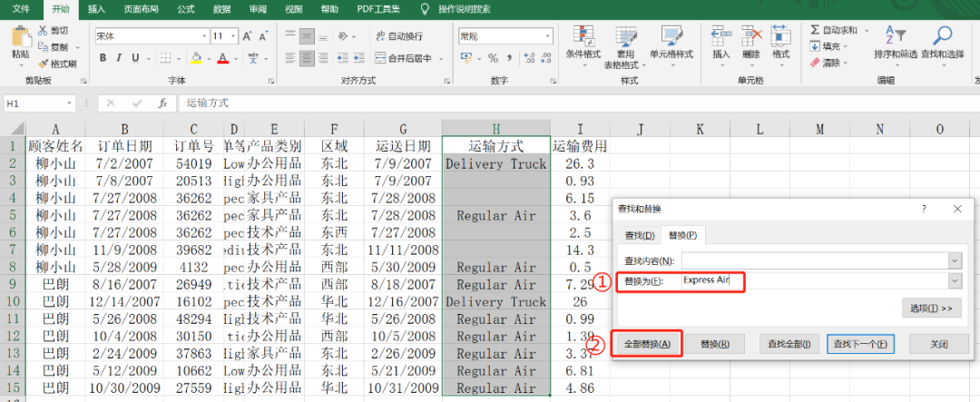Image resolution: width=980 pixels, height=402 pixels.
Task: Click Merge and Center (合并后居中)
Action: 403,58
